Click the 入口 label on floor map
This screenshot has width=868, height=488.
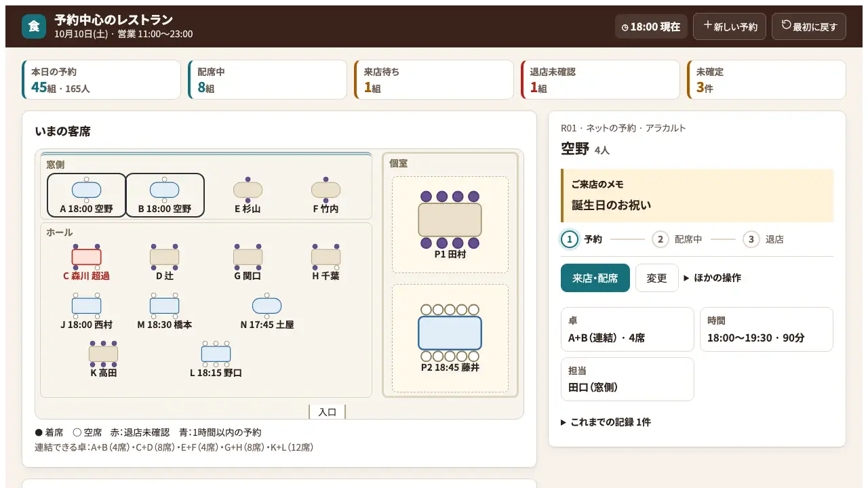[x=328, y=412]
